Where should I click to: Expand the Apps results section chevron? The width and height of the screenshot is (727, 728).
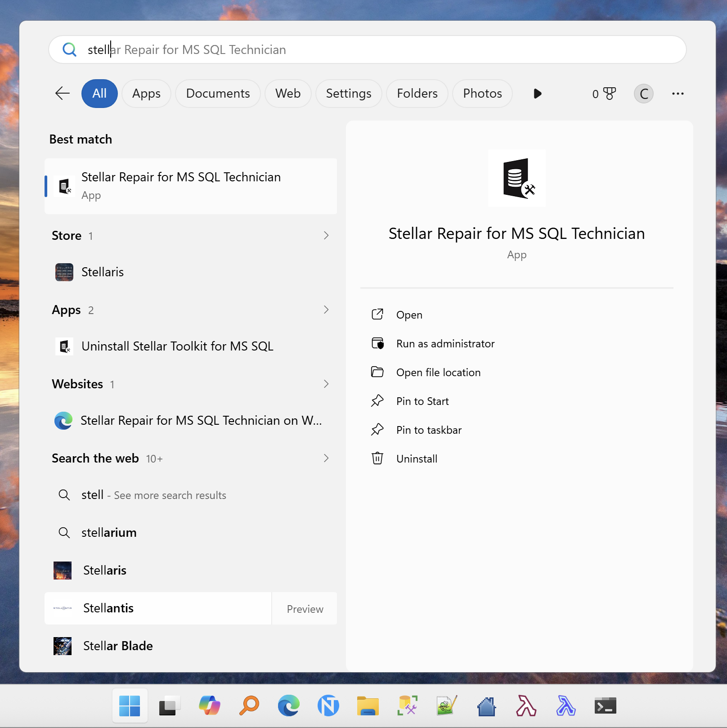pyautogui.click(x=326, y=310)
